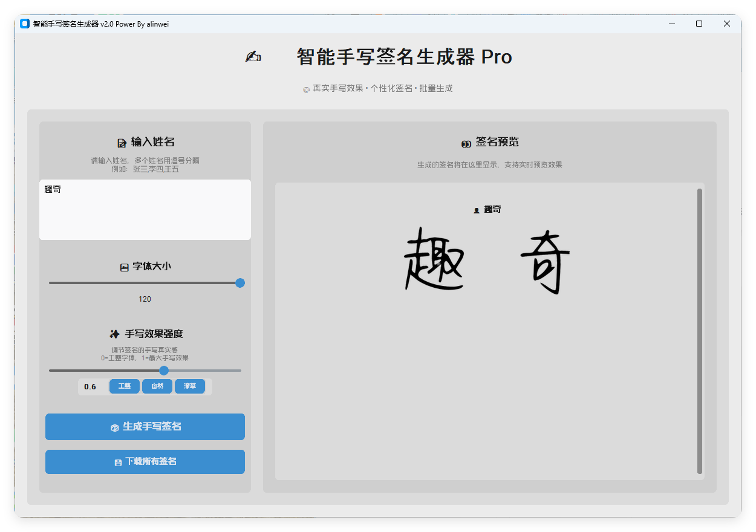The height and width of the screenshot is (532, 756).
Task: Select the 潦草 handwriting preset
Action: (x=190, y=386)
